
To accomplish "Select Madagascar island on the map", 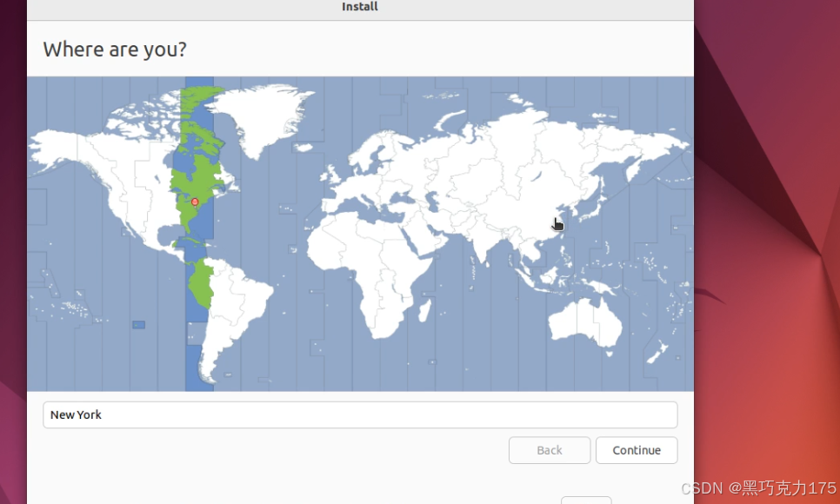I will (x=425, y=310).
